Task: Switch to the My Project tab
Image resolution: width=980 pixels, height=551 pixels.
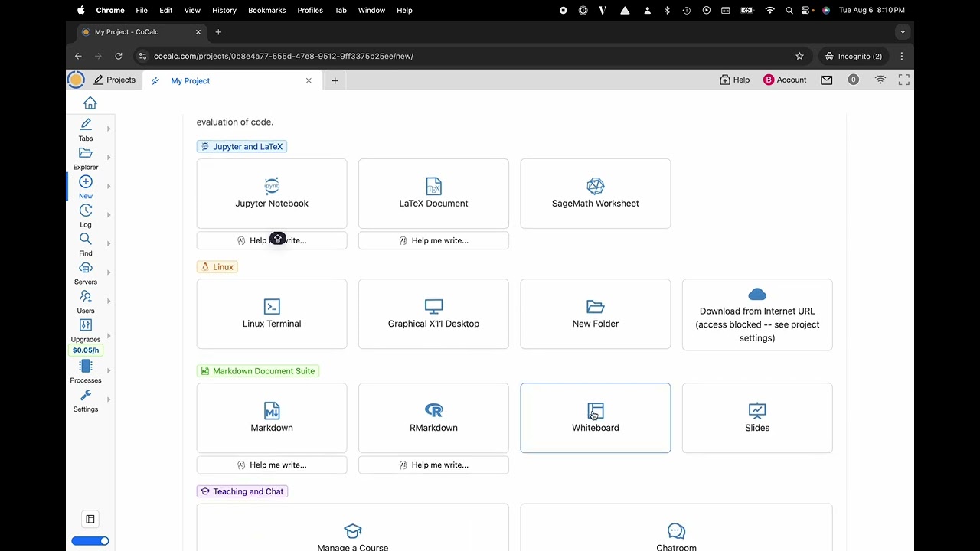Action: click(191, 80)
